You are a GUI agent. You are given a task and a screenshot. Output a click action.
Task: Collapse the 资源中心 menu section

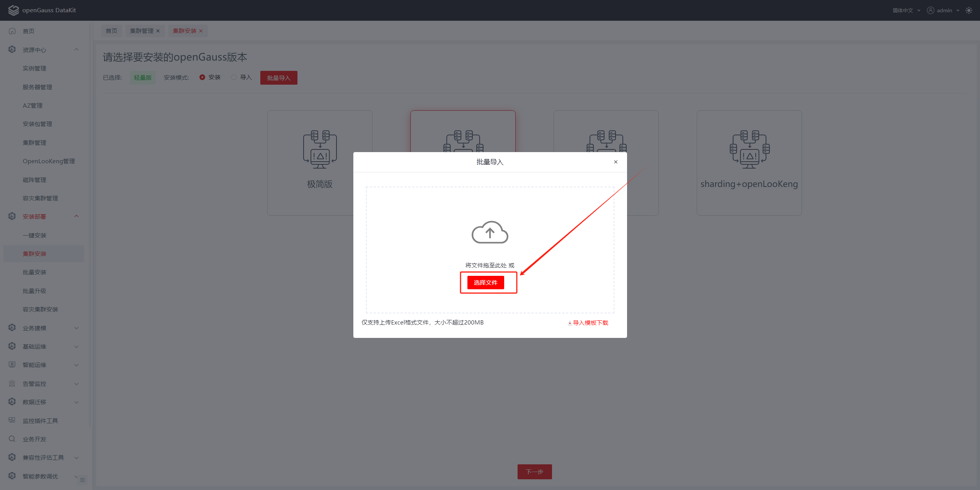[x=76, y=50]
